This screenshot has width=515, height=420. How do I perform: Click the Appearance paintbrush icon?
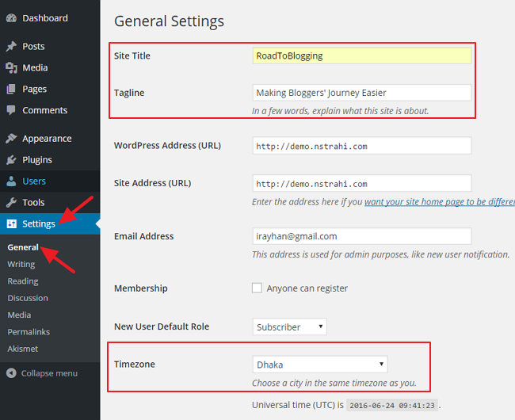pos(11,139)
